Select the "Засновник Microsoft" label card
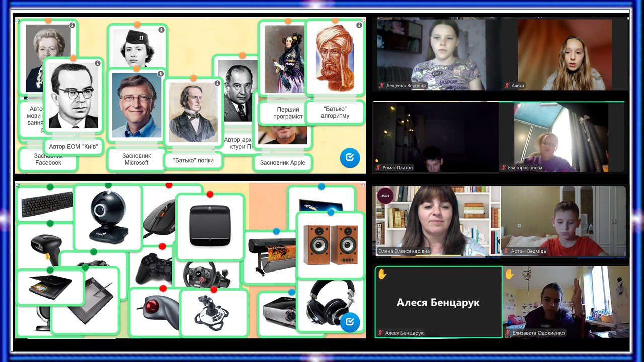 click(136, 159)
